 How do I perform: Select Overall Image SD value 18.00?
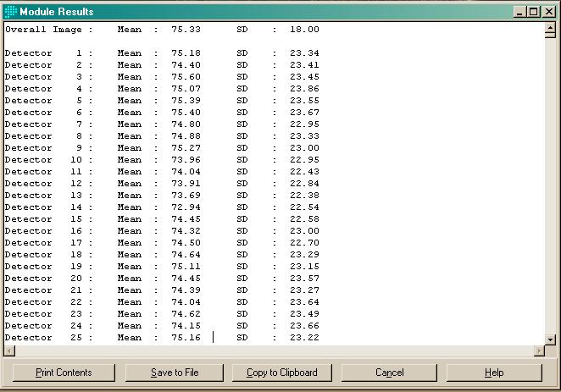point(304,30)
